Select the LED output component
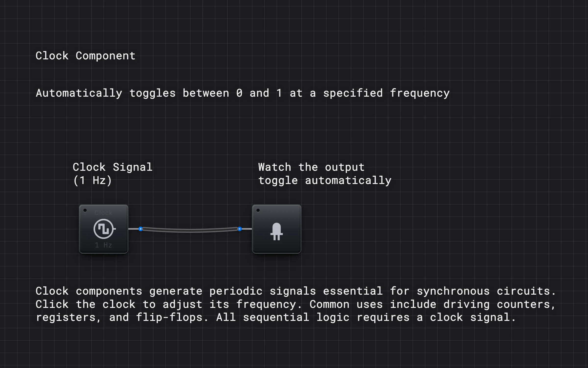 (x=277, y=229)
